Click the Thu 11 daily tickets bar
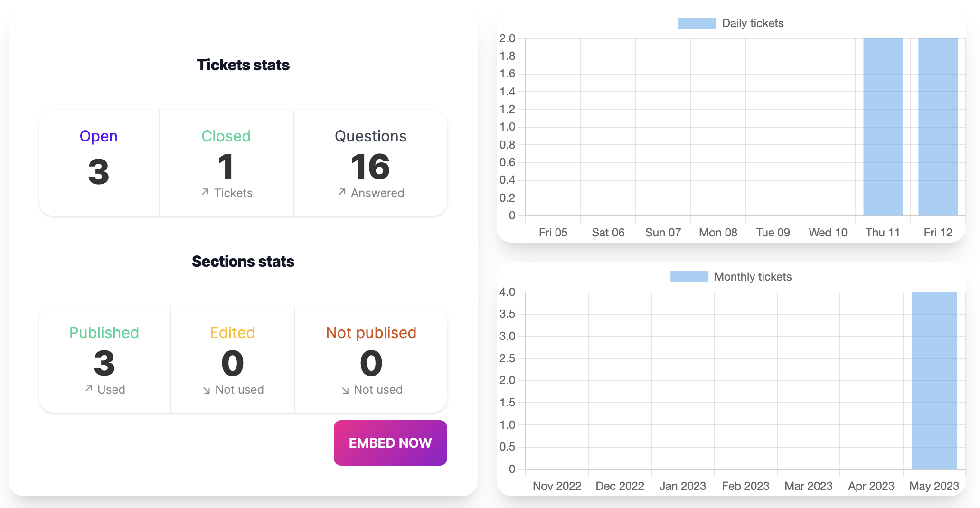Image resolution: width=980 pixels, height=508 pixels. [x=883, y=127]
